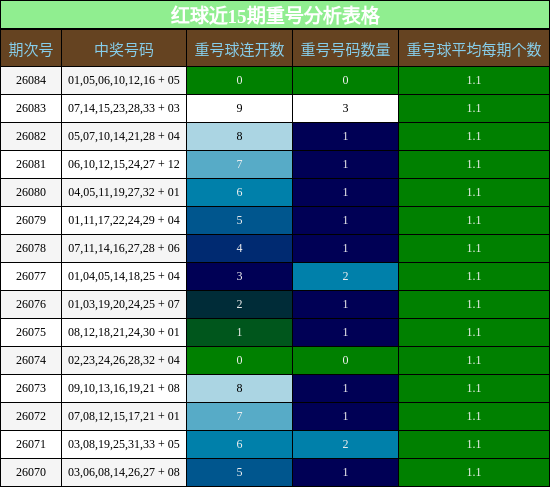Select numbers 07,08,12,15,17,21 + 01

pos(124,416)
